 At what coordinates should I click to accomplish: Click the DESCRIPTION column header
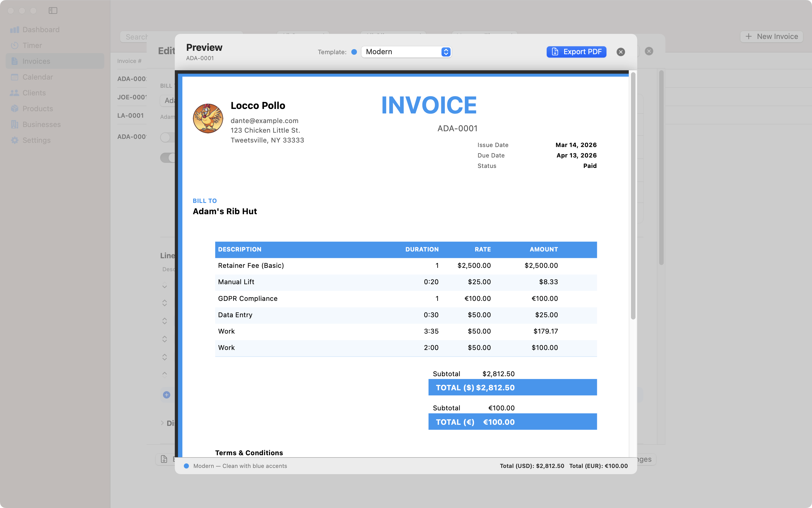(240, 249)
